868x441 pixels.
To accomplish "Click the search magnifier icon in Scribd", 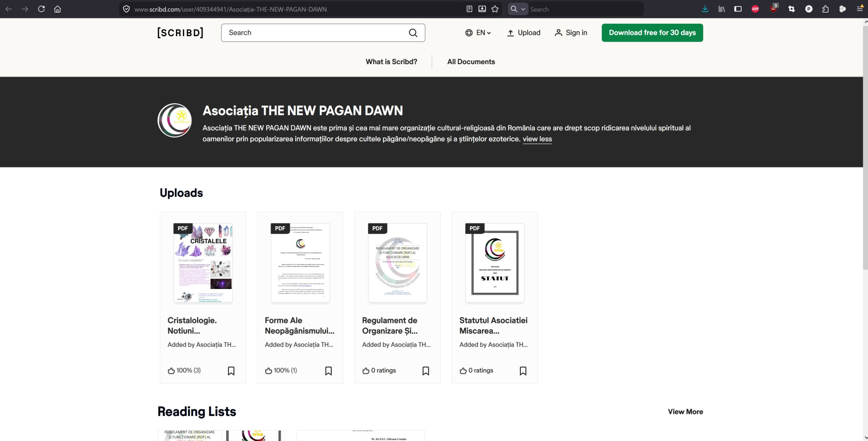I will (413, 33).
